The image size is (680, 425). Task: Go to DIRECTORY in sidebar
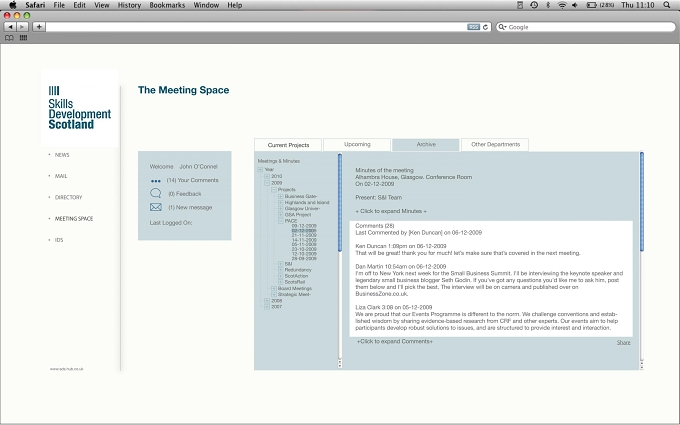(x=69, y=197)
